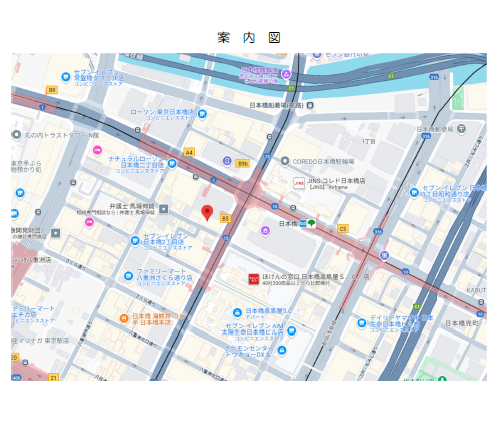501x425 pixels.
Task: Click the COREDO日本橋駐輪場 marker icon
Action: tap(285, 161)
